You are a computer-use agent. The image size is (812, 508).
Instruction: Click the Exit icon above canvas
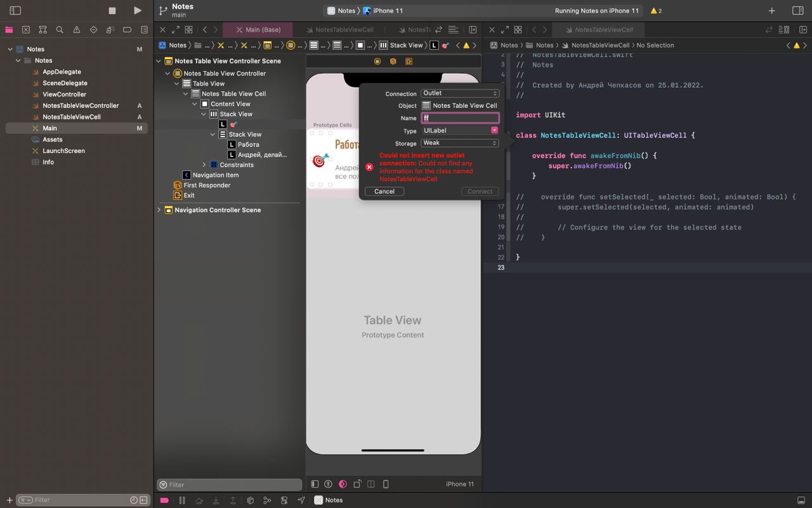pyautogui.click(x=409, y=62)
